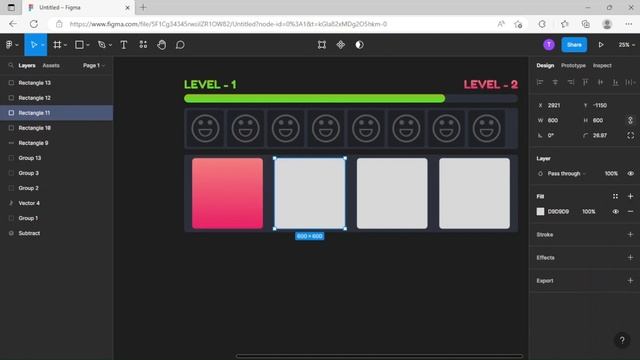Image resolution: width=640 pixels, height=360 pixels.
Task: Select the pink gradient rectangle on canvas
Action: pyautogui.click(x=227, y=193)
